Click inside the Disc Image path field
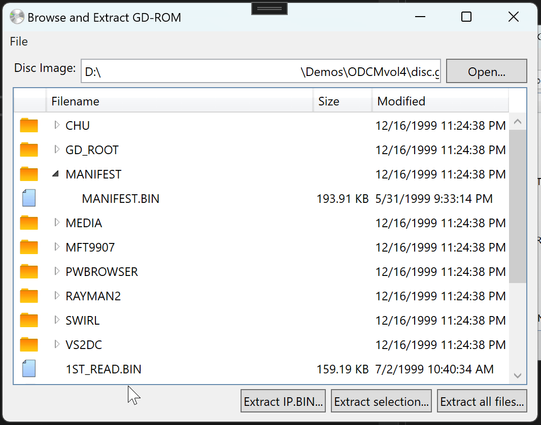Image resolution: width=541 pixels, height=425 pixels. click(261, 71)
